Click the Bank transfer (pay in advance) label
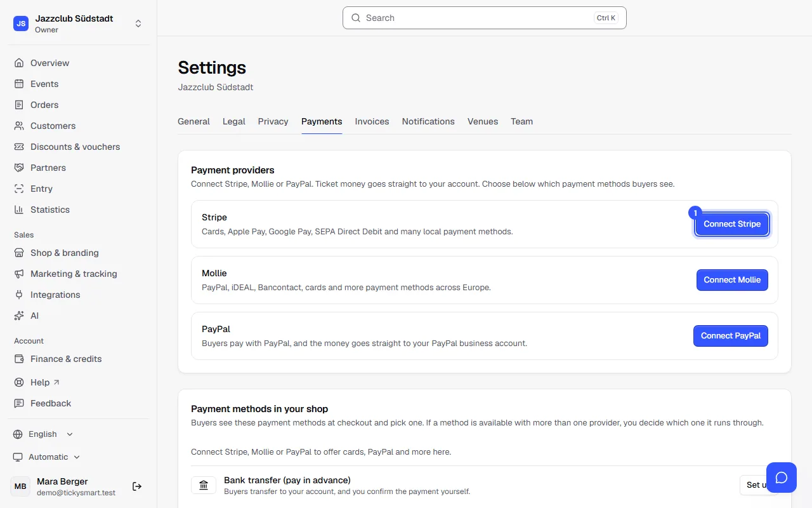 (x=287, y=480)
